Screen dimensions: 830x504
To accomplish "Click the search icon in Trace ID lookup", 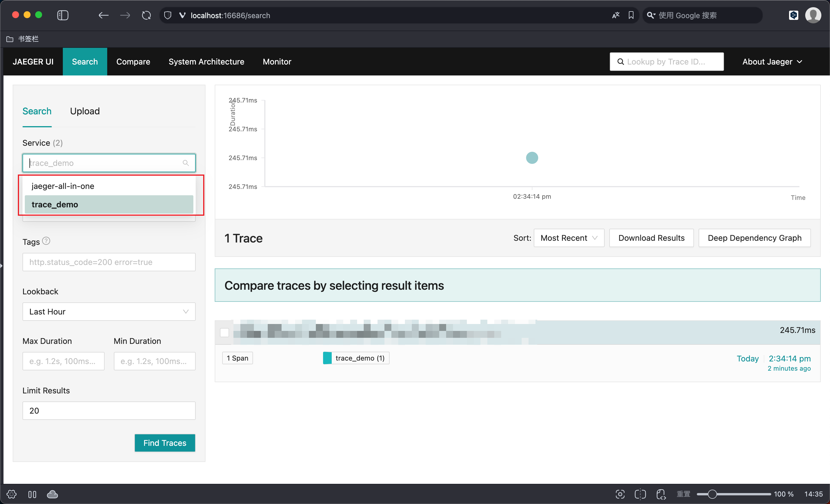I will (620, 62).
